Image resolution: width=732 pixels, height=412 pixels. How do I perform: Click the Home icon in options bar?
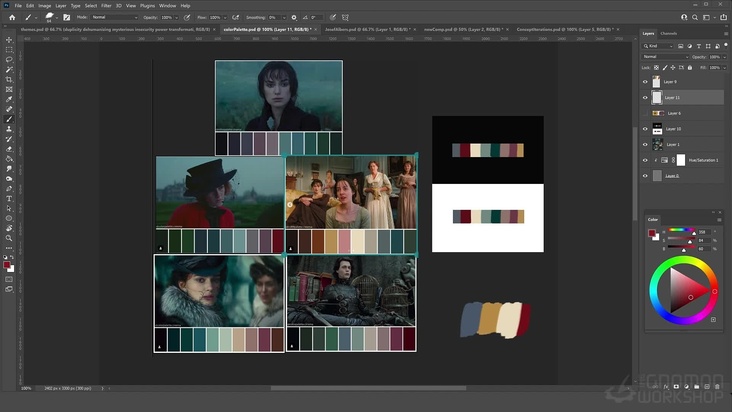click(x=12, y=17)
